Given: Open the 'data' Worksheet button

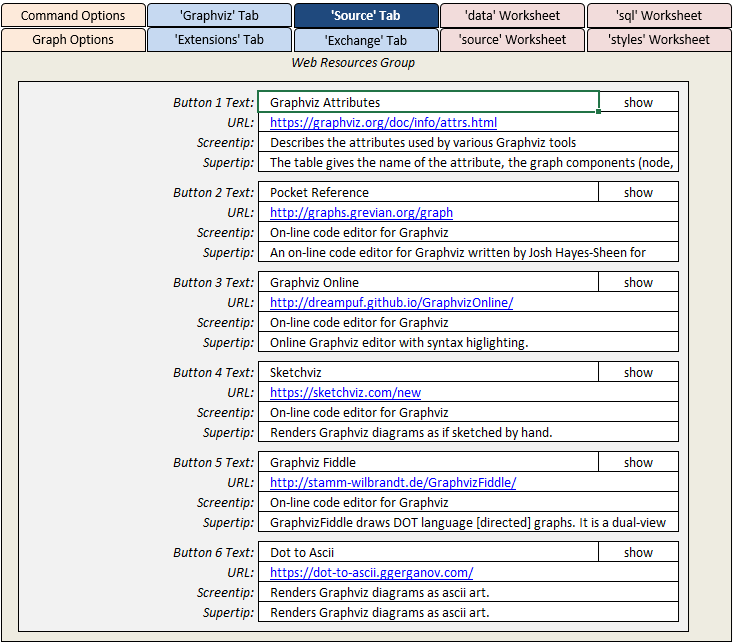Looking at the screenshot, I should pyautogui.click(x=512, y=15).
